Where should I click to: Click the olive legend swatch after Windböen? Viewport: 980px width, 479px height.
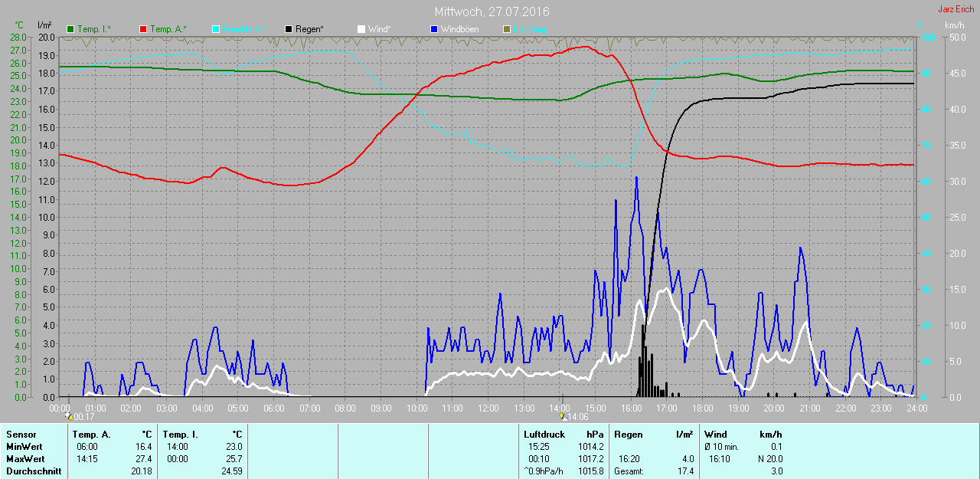[x=506, y=28]
